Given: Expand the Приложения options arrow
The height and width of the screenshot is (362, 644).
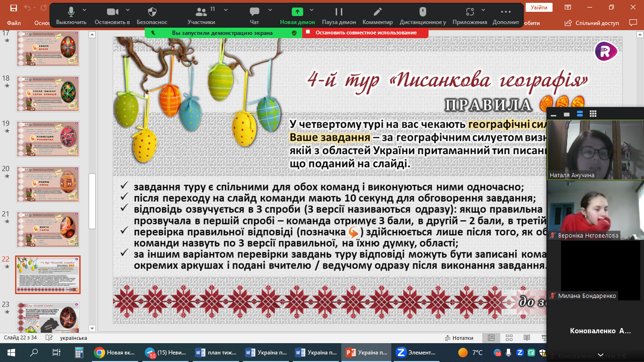Looking at the screenshot, I should coord(484,10).
